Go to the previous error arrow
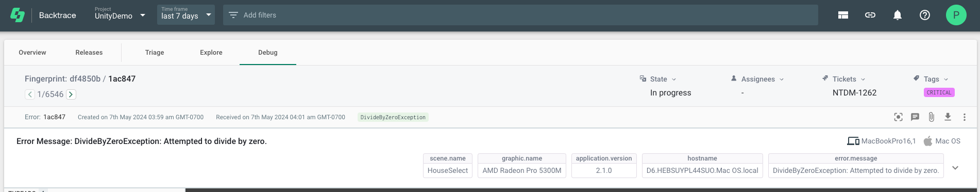The image size is (980, 192). coord(30,94)
